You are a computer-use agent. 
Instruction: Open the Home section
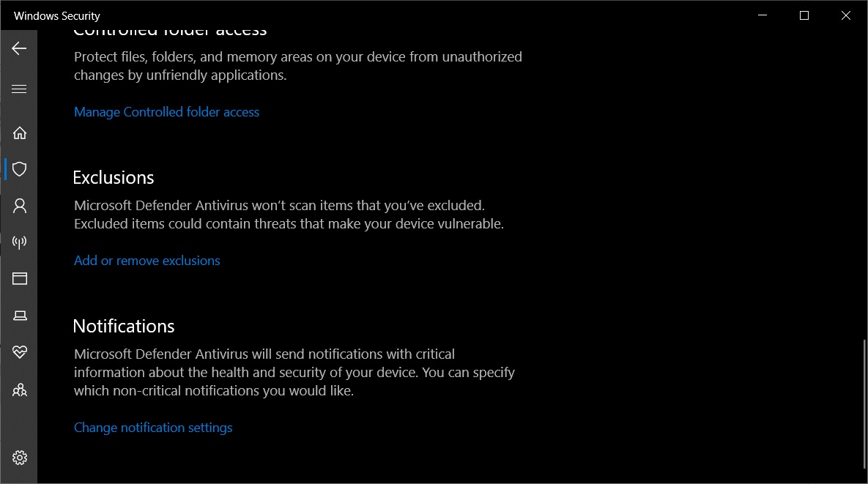19,133
